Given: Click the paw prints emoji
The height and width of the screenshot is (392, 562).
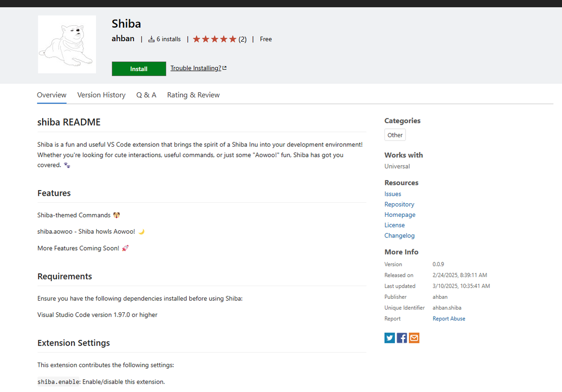Looking at the screenshot, I should pyautogui.click(x=67, y=165).
